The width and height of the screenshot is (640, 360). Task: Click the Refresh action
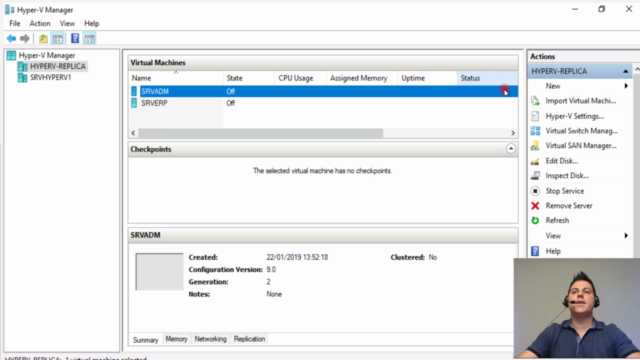[x=557, y=220]
